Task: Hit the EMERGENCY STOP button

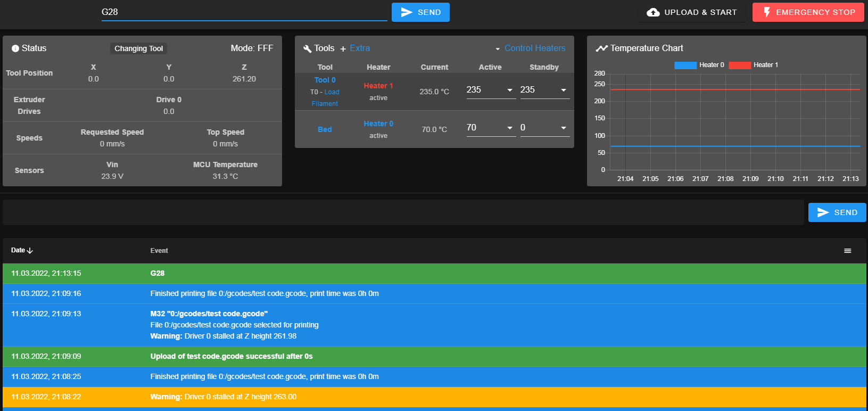Action: click(808, 12)
